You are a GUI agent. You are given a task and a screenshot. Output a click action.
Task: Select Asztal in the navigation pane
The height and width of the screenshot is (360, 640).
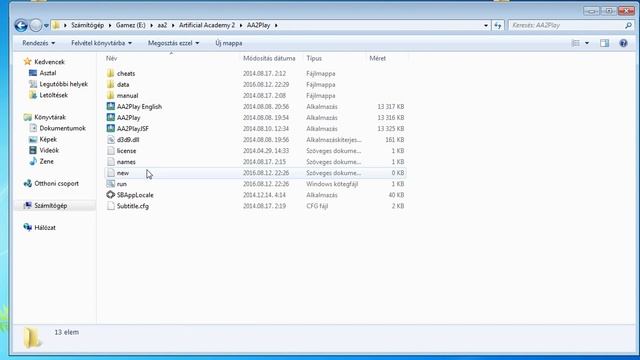48,73
